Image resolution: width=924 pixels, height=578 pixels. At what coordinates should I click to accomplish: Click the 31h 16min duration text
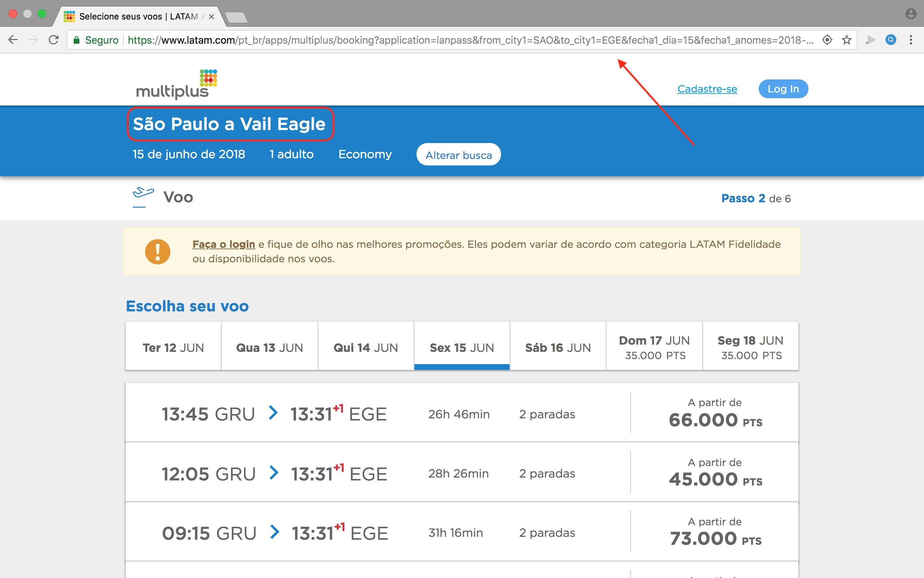[456, 532]
